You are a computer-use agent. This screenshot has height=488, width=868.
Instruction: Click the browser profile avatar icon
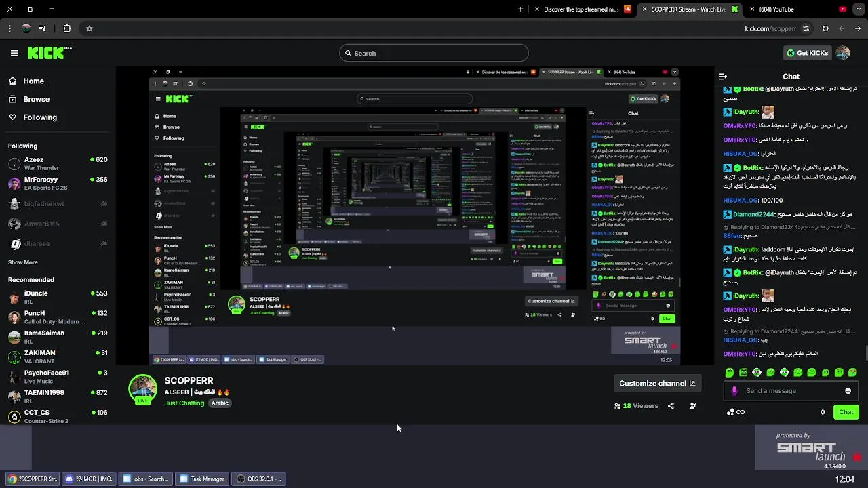pos(26,28)
